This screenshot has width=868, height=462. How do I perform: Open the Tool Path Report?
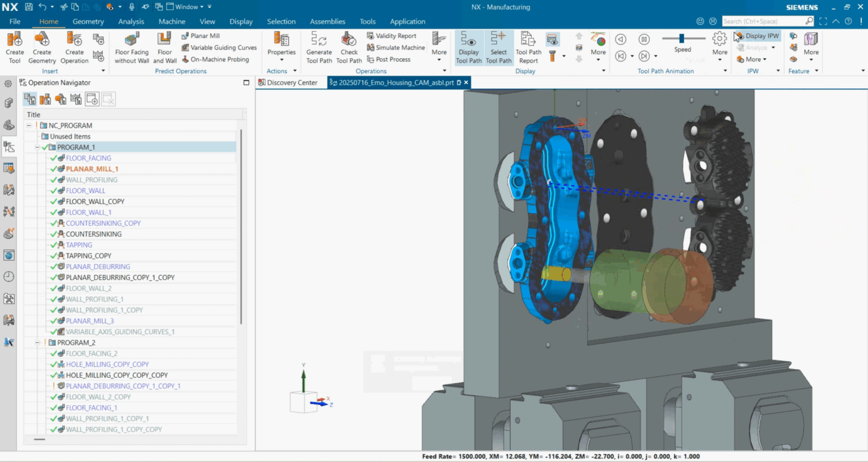tap(528, 48)
